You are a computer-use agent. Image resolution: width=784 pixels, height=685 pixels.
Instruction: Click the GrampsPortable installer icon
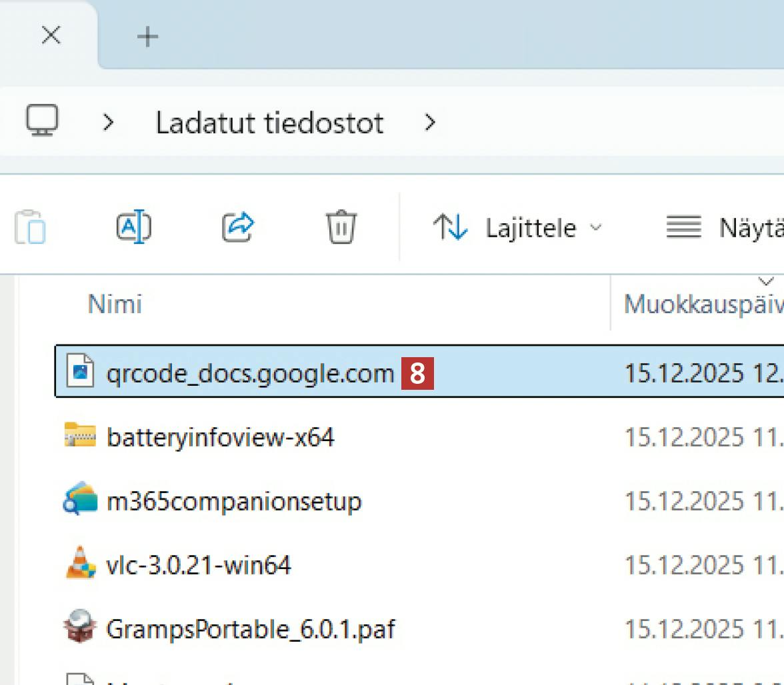point(80,628)
